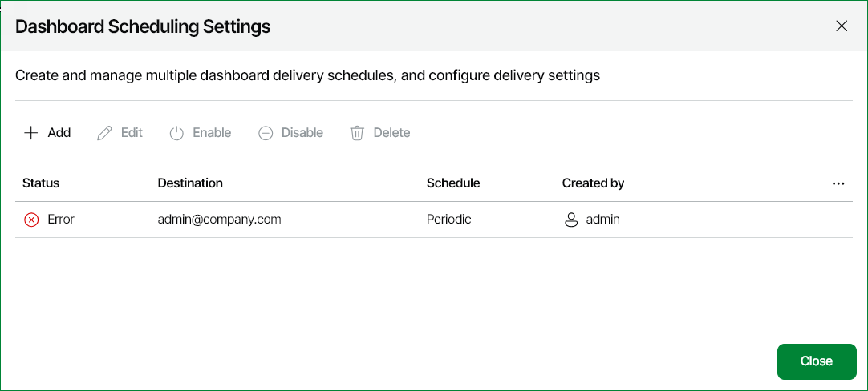Viewport: 868px width, 391px height.
Task: Open the column options ellipsis menu
Action: click(838, 183)
